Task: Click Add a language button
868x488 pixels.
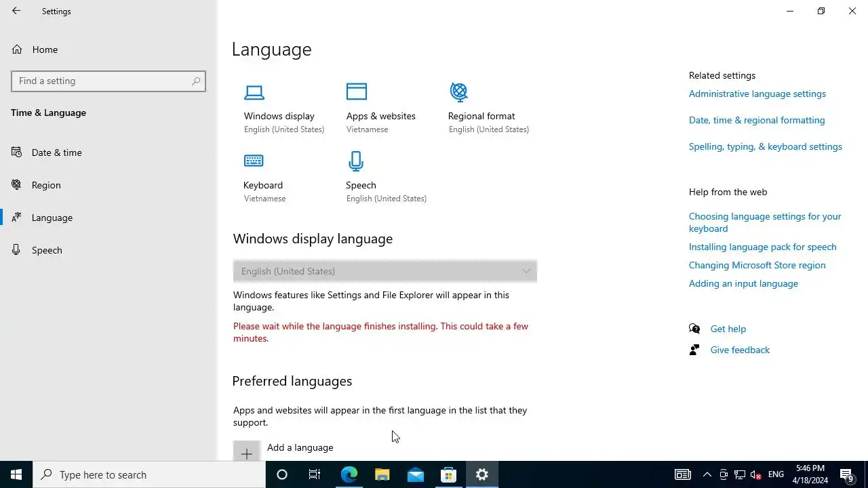Action: pyautogui.click(x=284, y=451)
